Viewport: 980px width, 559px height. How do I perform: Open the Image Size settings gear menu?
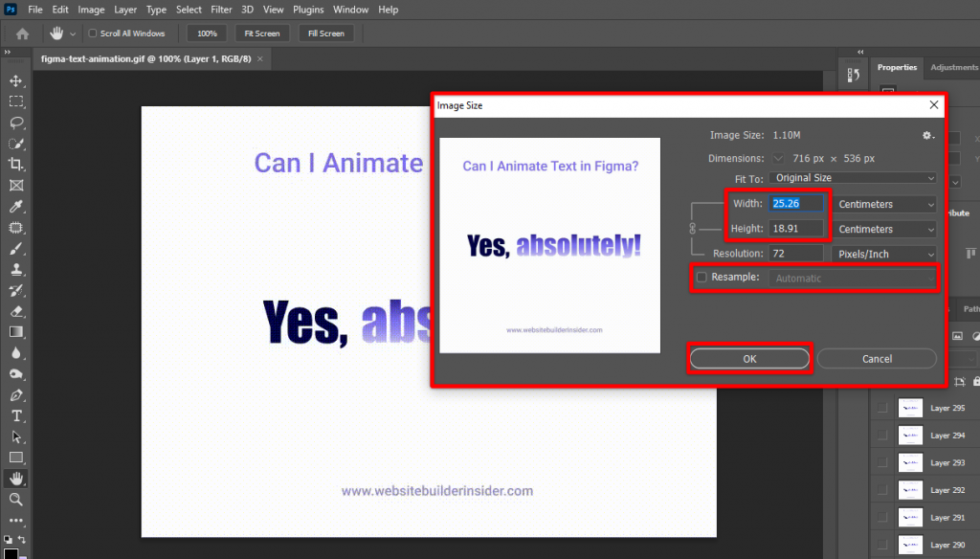click(927, 136)
